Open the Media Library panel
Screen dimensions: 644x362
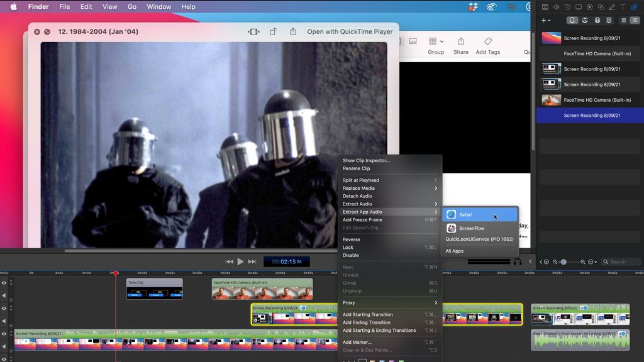(x=572, y=20)
